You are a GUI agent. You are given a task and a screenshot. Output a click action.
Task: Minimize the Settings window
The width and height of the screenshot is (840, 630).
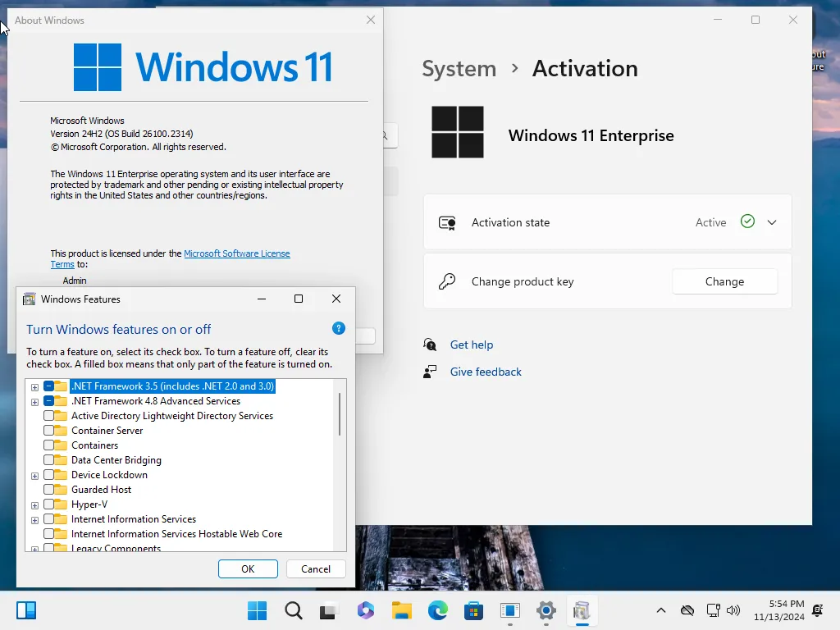point(718,20)
